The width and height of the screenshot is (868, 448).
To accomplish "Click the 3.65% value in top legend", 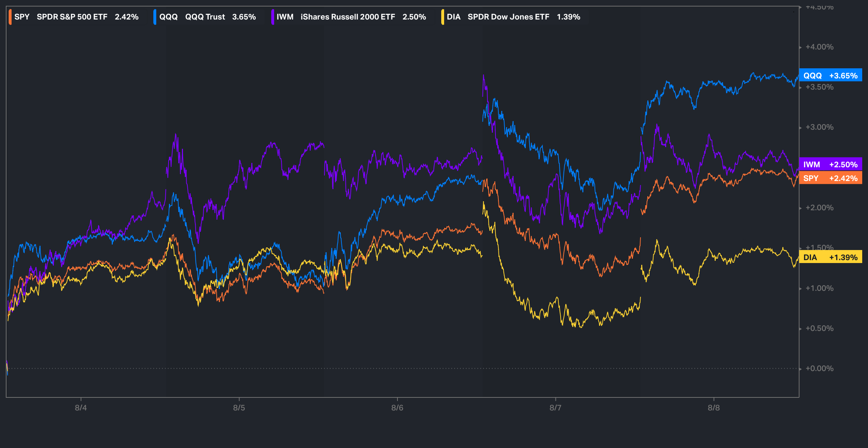I will [x=244, y=17].
